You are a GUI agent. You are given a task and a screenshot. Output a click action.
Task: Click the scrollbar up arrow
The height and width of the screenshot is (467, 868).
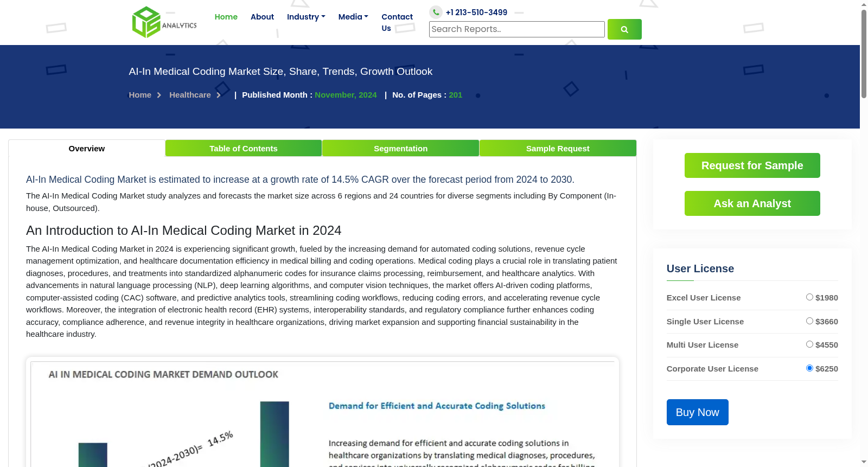864,4
